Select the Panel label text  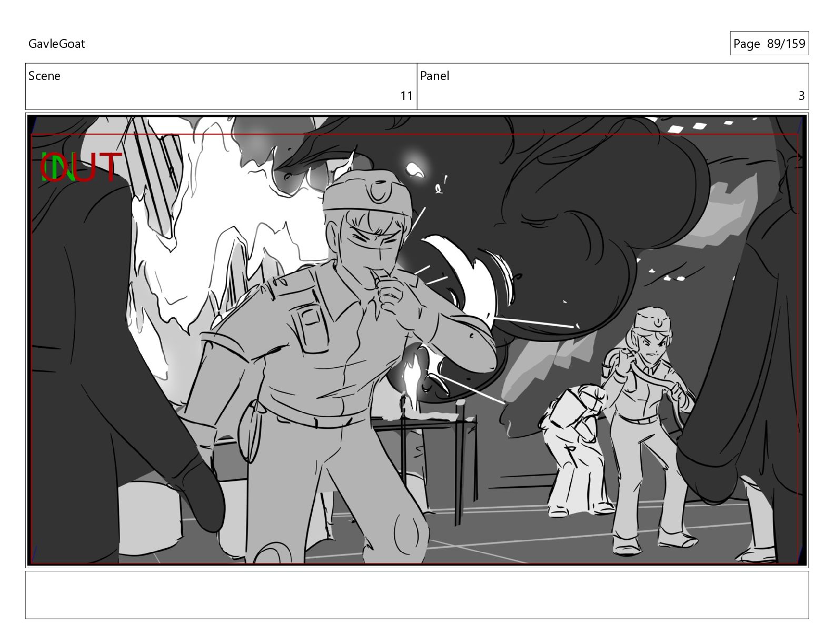click(434, 76)
